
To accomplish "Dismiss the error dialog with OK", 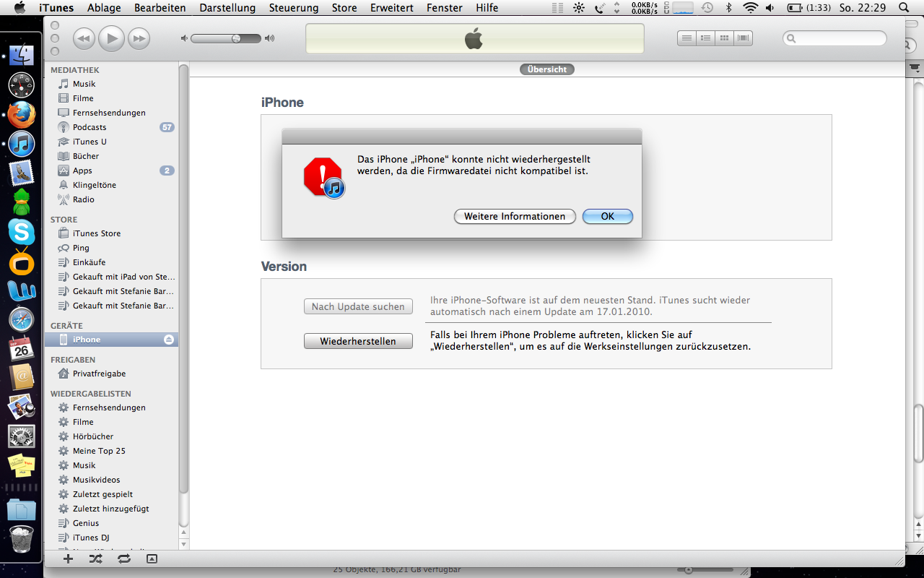I will [x=608, y=216].
